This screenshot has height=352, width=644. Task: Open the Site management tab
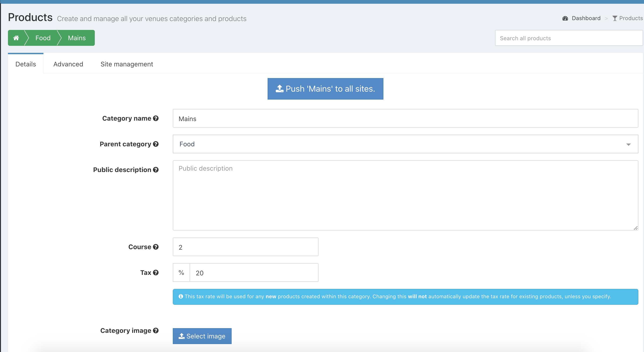point(127,64)
